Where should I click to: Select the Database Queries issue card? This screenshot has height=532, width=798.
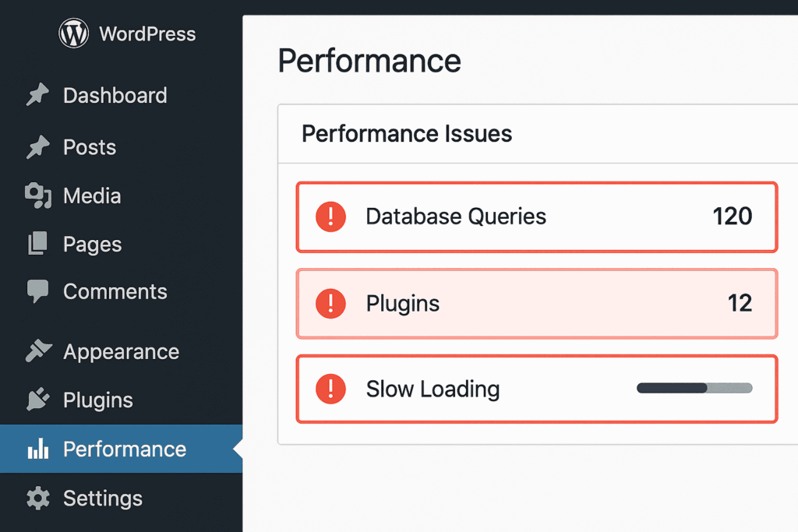[536, 217]
